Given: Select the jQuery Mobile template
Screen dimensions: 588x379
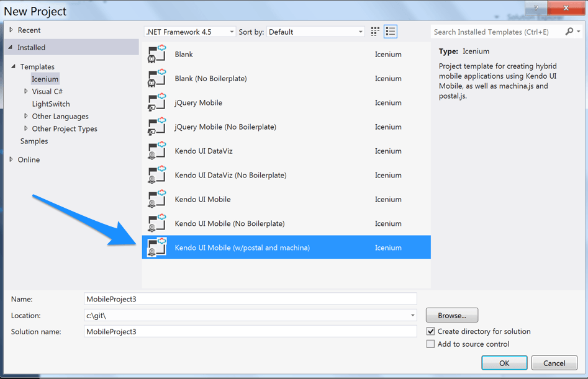Looking at the screenshot, I should point(286,102).
